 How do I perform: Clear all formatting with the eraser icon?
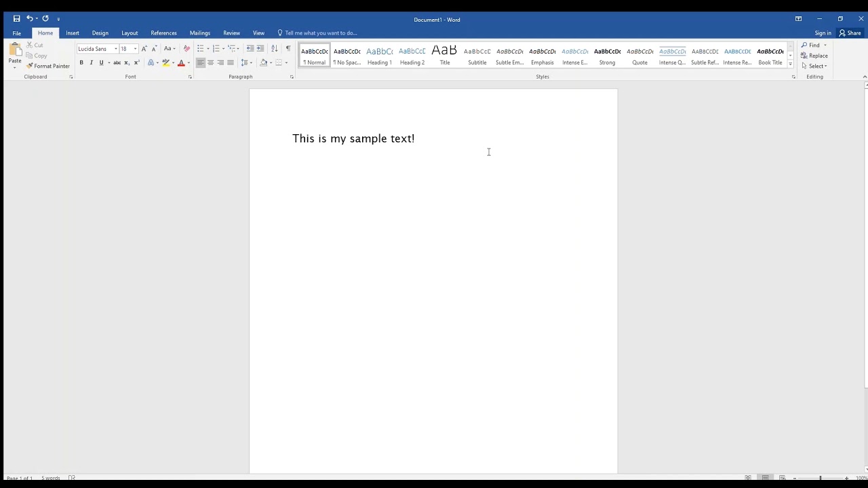pos(186,49)
